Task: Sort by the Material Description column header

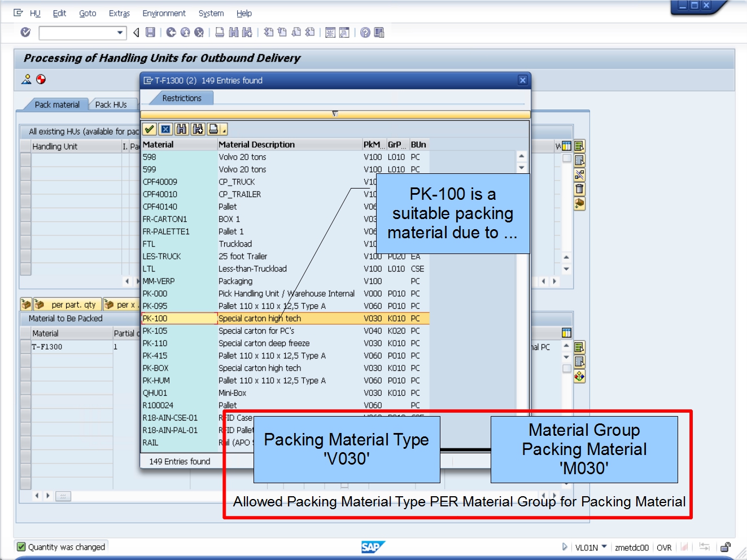Action: (290, 145)
